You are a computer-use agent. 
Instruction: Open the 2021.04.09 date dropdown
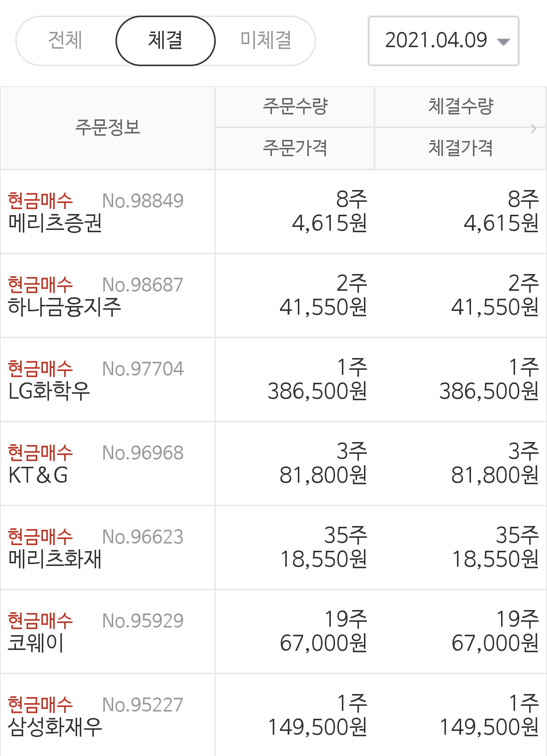[x=444, y=41]
